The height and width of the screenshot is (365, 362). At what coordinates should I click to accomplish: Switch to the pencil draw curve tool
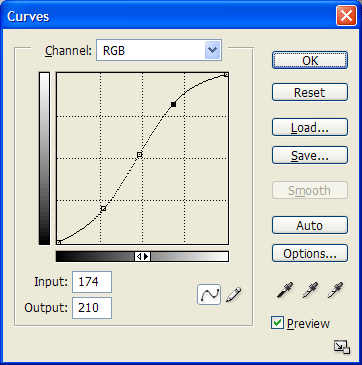click(x=234, y=295)
